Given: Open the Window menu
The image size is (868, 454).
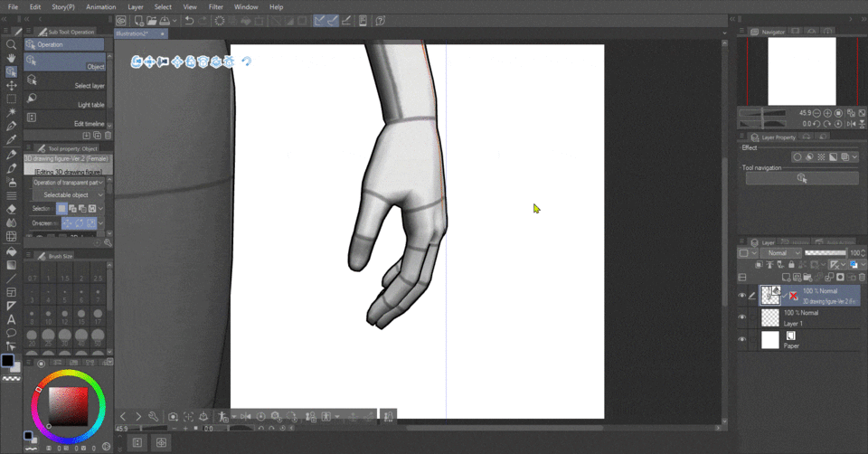Looking at the screenshot, I should (x=246, y=6).
